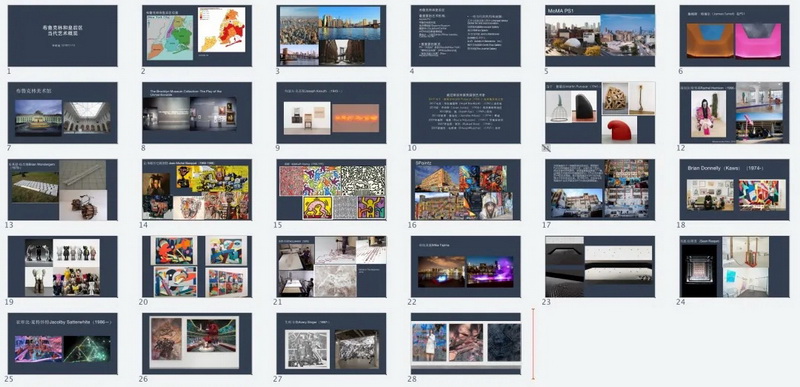Viewport: 800px width, 387px height.
Task: Select the last slide, number 28
Action: 466,344
